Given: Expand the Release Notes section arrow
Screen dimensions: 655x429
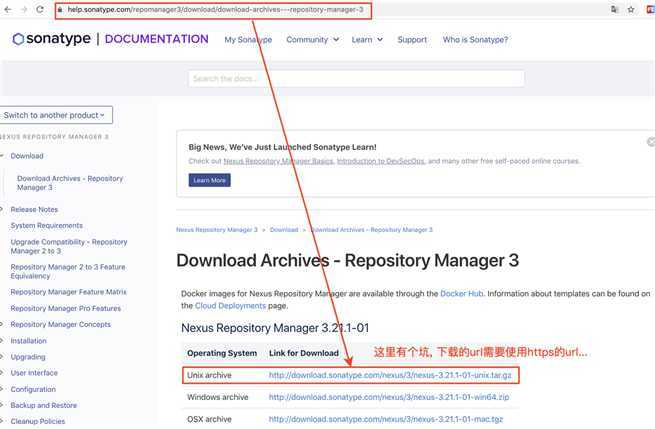Looking at the screenshot, I should click(x=2, y=209).
